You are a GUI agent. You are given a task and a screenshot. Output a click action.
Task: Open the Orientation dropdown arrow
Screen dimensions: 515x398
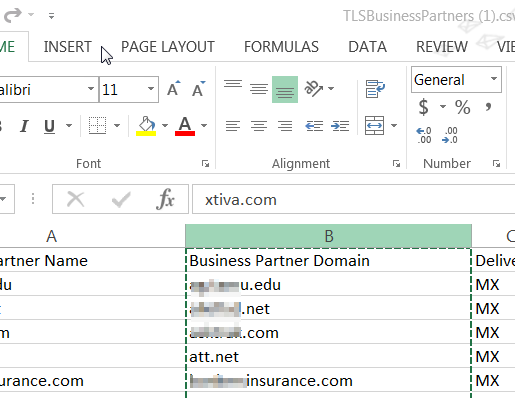click(331, 89)
